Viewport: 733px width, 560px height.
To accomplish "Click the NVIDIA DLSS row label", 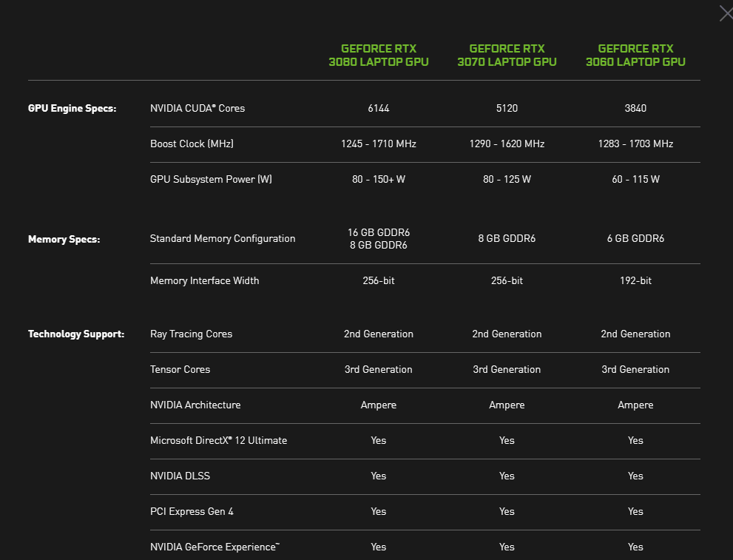I will 180,476.
